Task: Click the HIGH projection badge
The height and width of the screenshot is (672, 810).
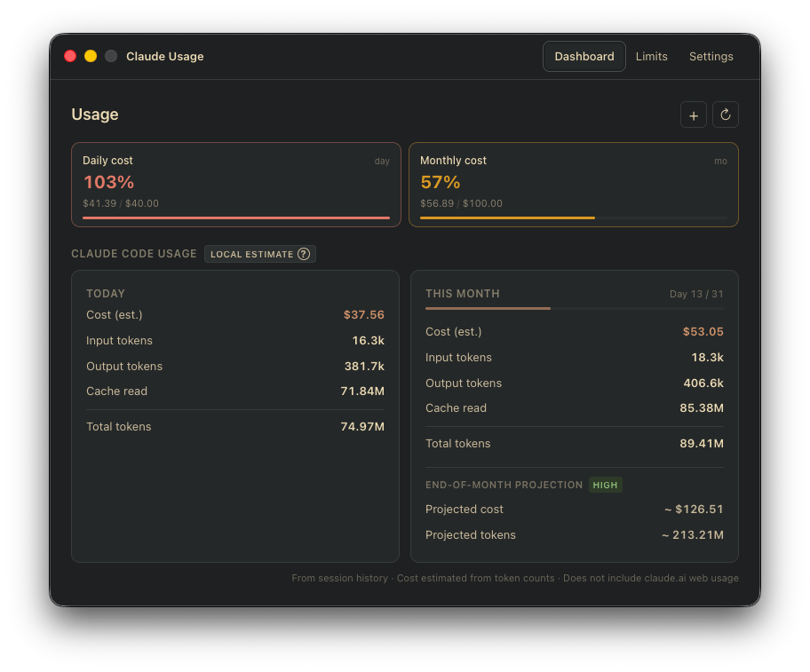Action: [x=605, y=485]
